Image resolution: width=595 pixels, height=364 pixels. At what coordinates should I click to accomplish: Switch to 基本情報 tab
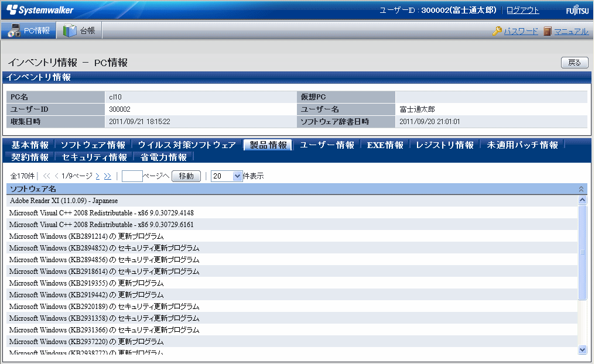pyautogui.click(x=30, y=145)
